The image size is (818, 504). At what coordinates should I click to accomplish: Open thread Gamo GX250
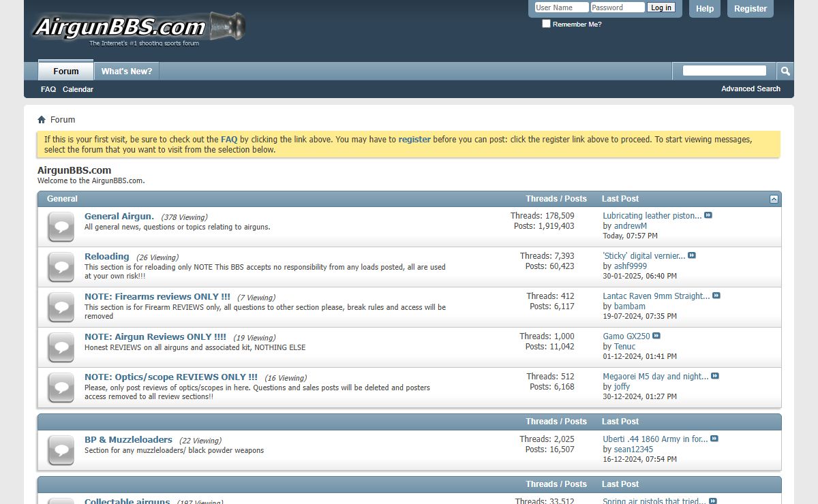point(626,336)
